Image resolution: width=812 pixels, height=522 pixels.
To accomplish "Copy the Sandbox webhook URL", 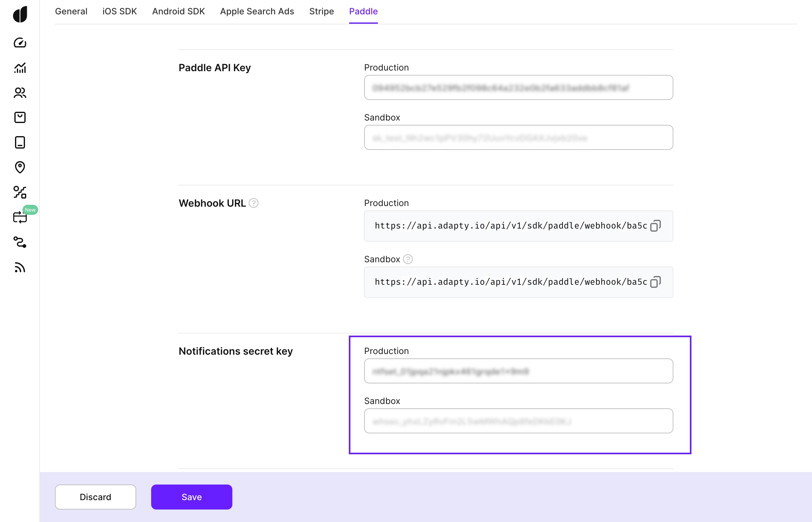I will click(655, 282).
